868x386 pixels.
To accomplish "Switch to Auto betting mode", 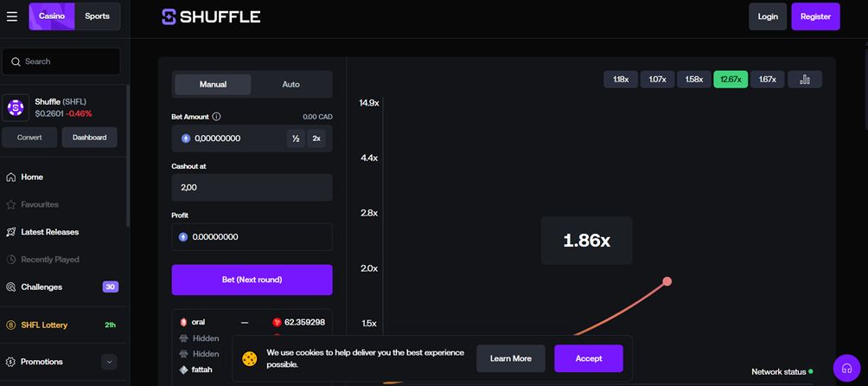I will (291, 84).
